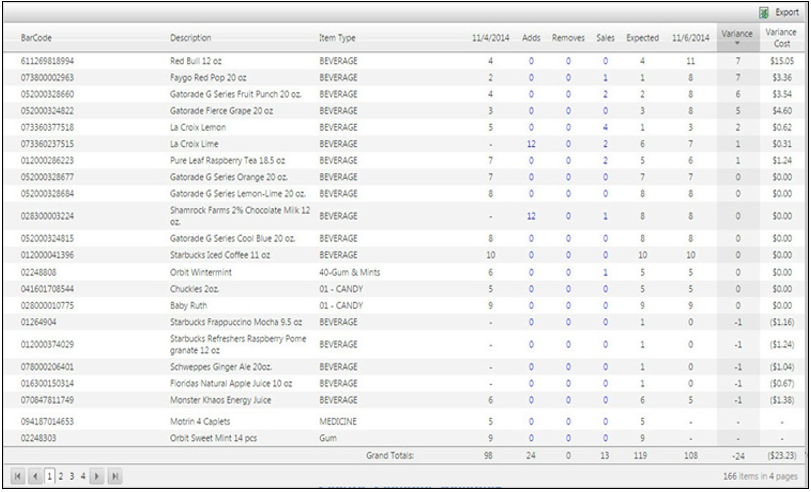The width and height of the screenshot is (811, 492).
Task: Select MEDICINE item type cell
Action: (338, 421)
